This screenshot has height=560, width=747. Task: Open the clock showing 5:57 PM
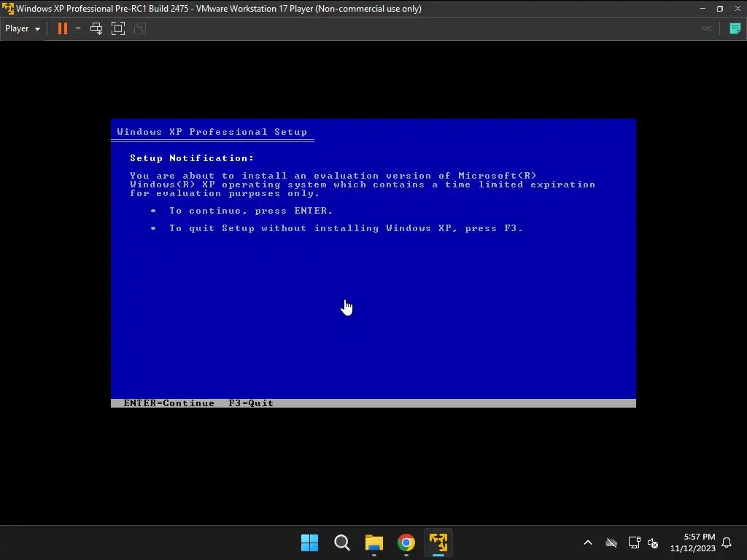(x=693, y=542)
